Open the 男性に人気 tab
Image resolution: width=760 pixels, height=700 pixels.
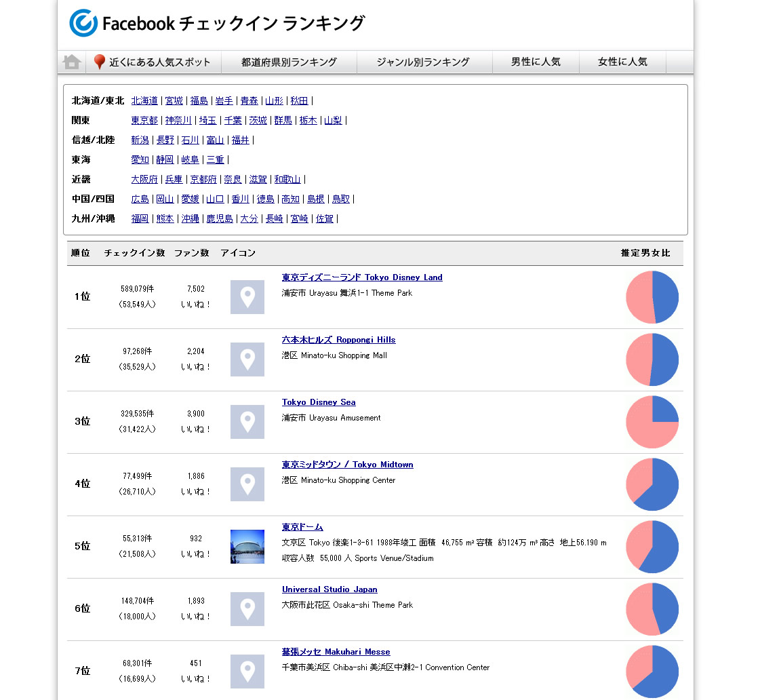click(536, 62)
